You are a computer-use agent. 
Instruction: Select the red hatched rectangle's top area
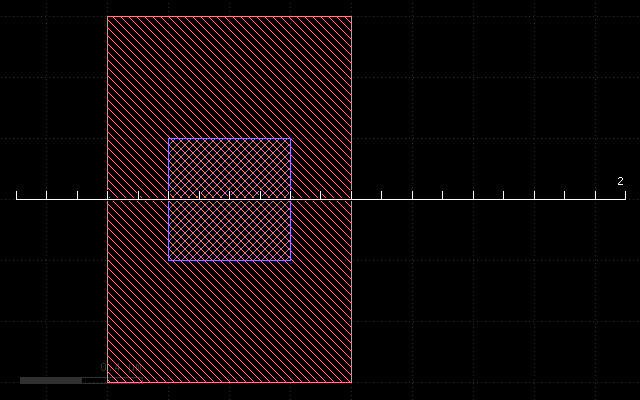[x=229, y=77]
